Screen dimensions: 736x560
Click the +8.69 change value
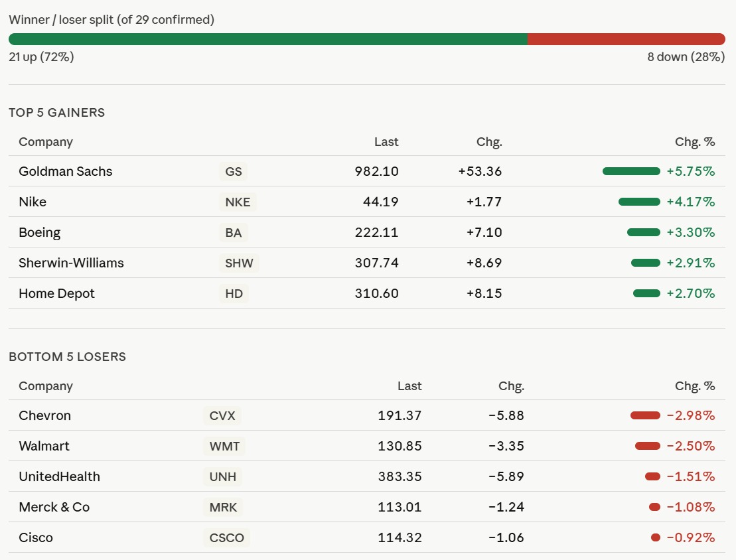click(484, 263)
